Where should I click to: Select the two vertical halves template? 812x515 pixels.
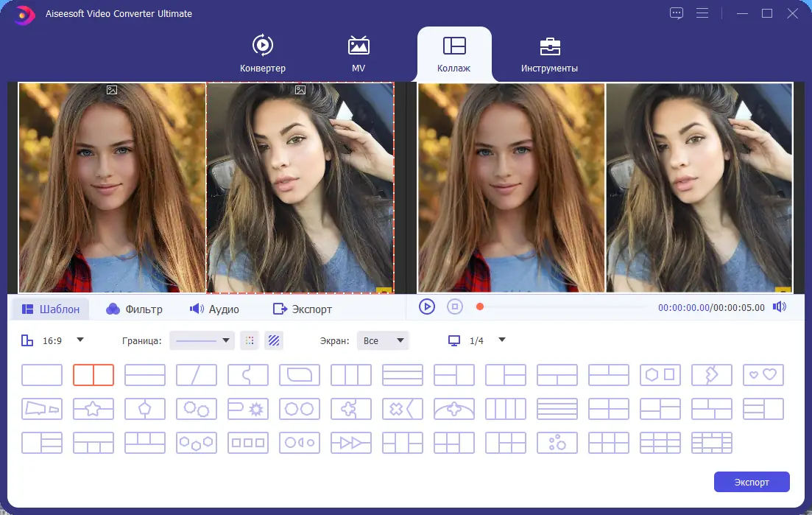(x=93, y=374)
